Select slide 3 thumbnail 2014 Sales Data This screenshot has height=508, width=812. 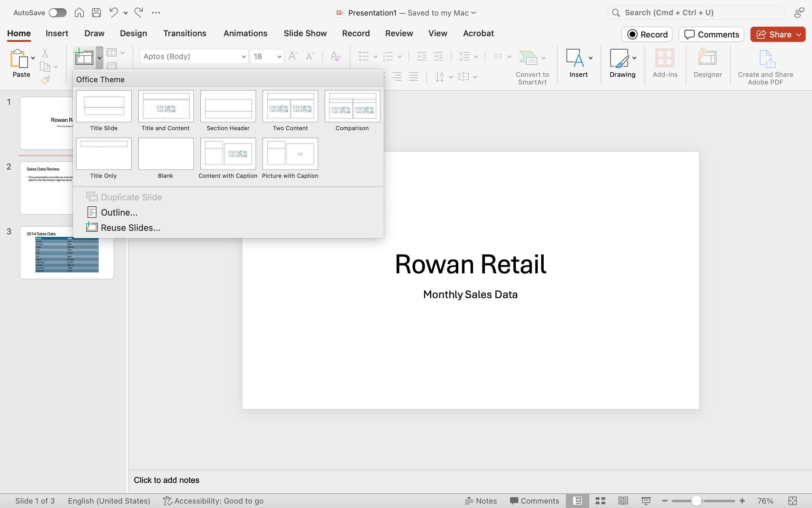(x=67, y=253)
